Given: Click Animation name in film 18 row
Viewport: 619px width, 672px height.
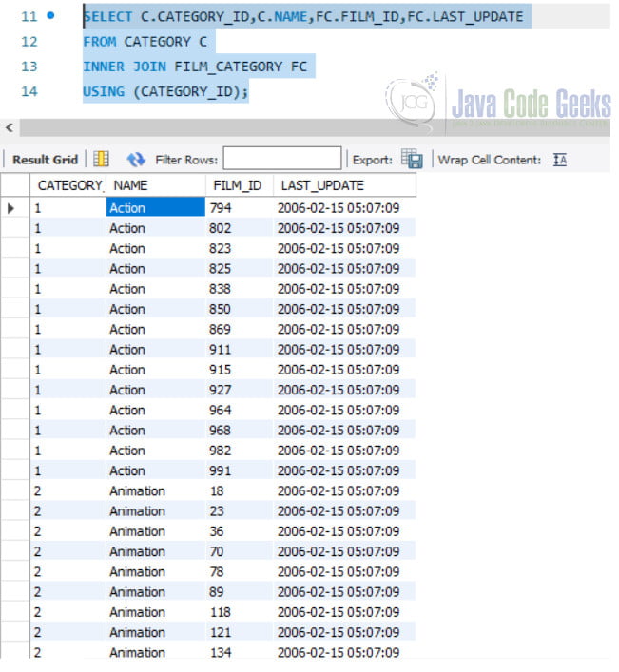Looking at the screenshot, I should coord(137,490).
